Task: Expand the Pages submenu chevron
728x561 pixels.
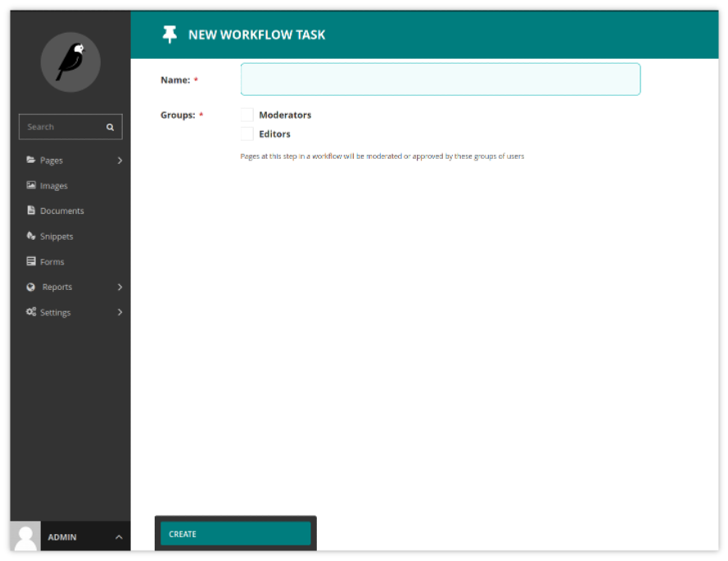Action: (120, 161)
